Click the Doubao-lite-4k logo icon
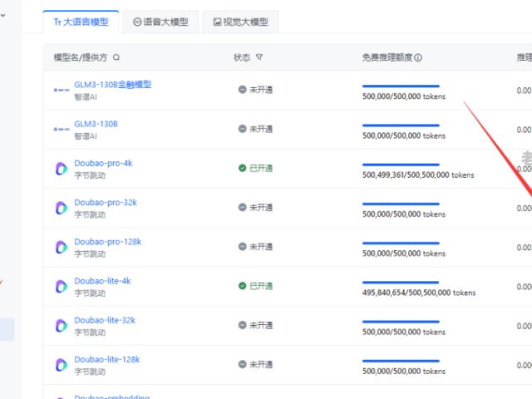Viewport: 532px width, 399px height. tap(62, 286)
